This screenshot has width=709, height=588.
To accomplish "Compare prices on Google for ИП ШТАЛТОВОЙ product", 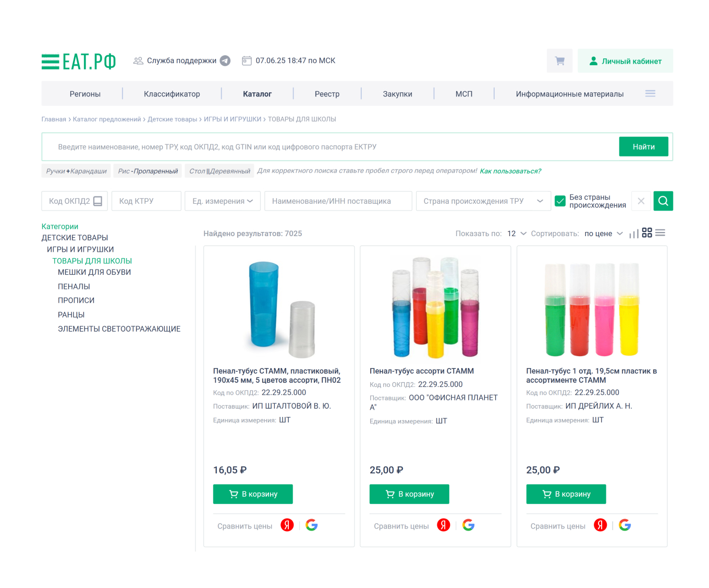I will (312, 525).
